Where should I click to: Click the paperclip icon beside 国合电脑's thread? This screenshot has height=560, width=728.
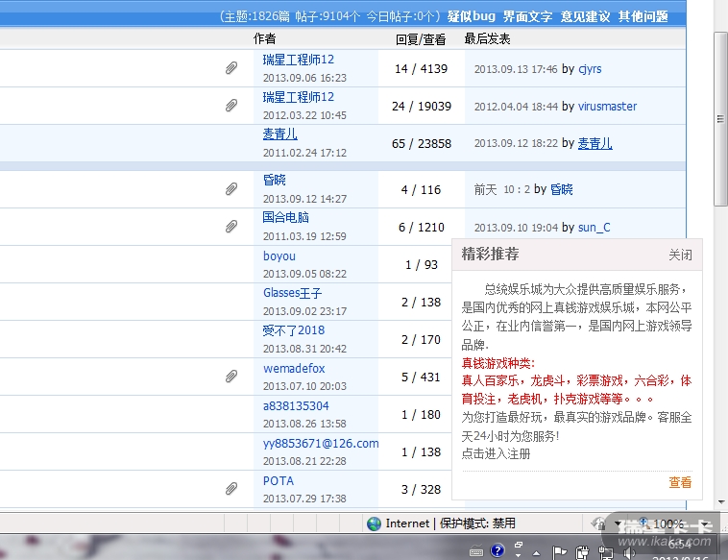point(231,227)
